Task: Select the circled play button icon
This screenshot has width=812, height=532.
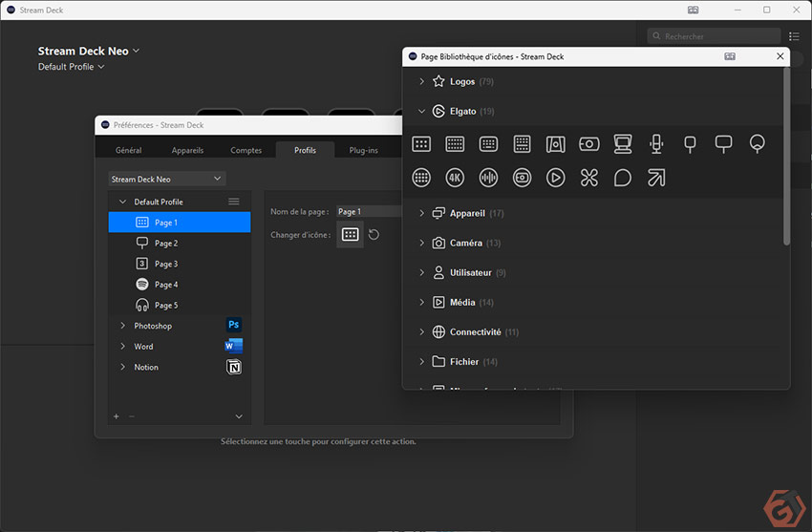Action: [556, 178]
